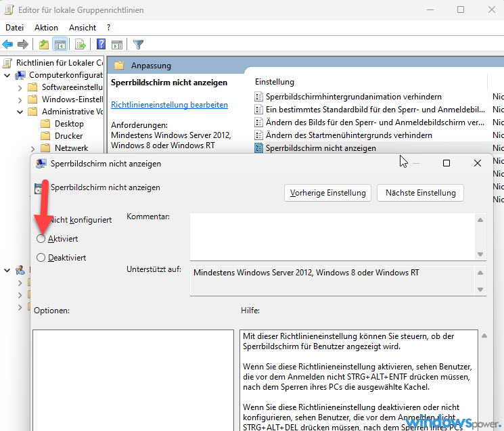Expand the Windows-Einstellungen node
The width and height of the screenshot is (504, 431).
(x=20, y=100)
